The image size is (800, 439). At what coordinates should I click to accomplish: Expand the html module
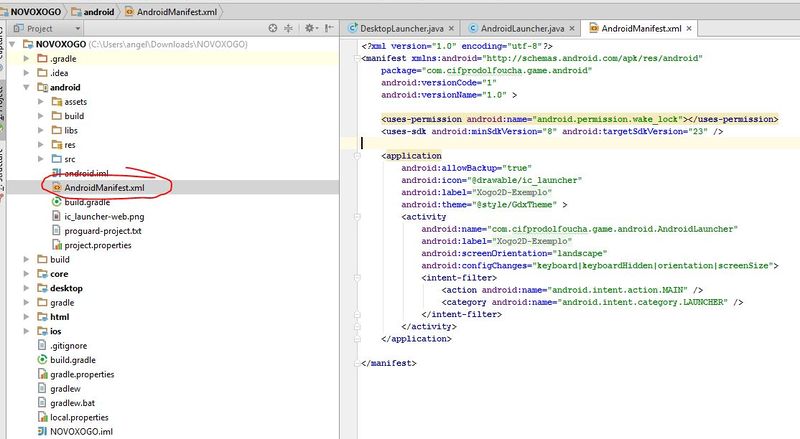[26, 316]
